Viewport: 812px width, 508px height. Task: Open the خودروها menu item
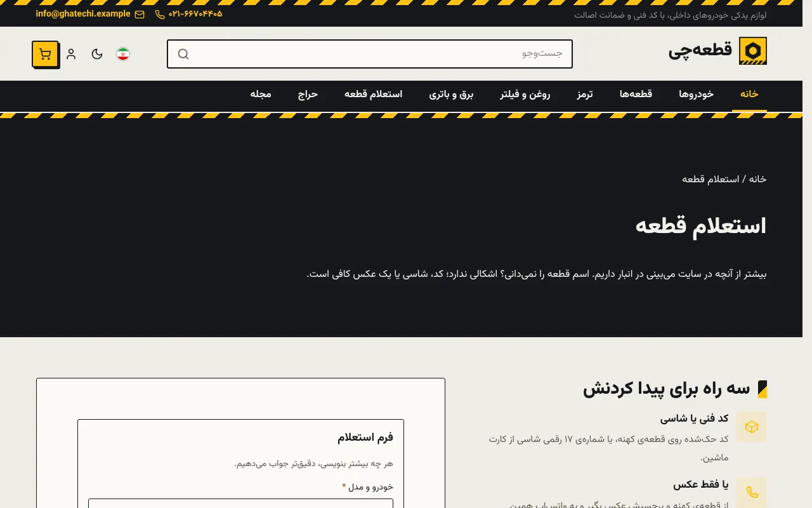click(x=696, y=95)
